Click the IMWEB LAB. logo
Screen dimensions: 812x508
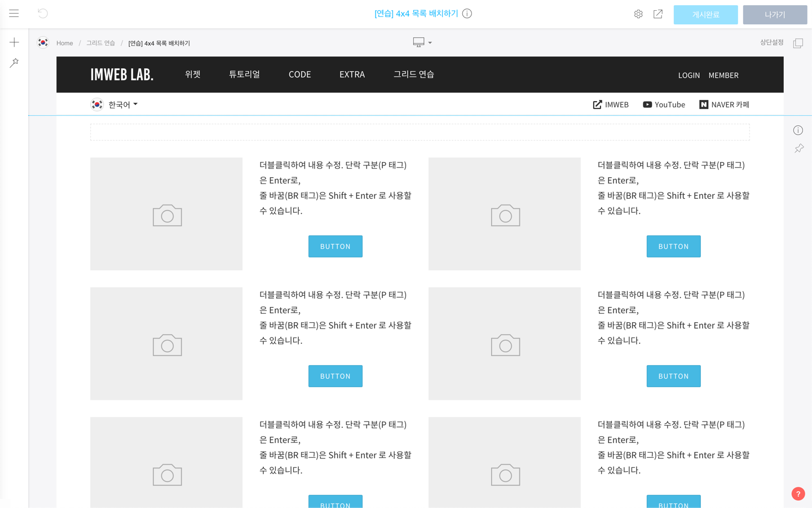tap(122, 75)
